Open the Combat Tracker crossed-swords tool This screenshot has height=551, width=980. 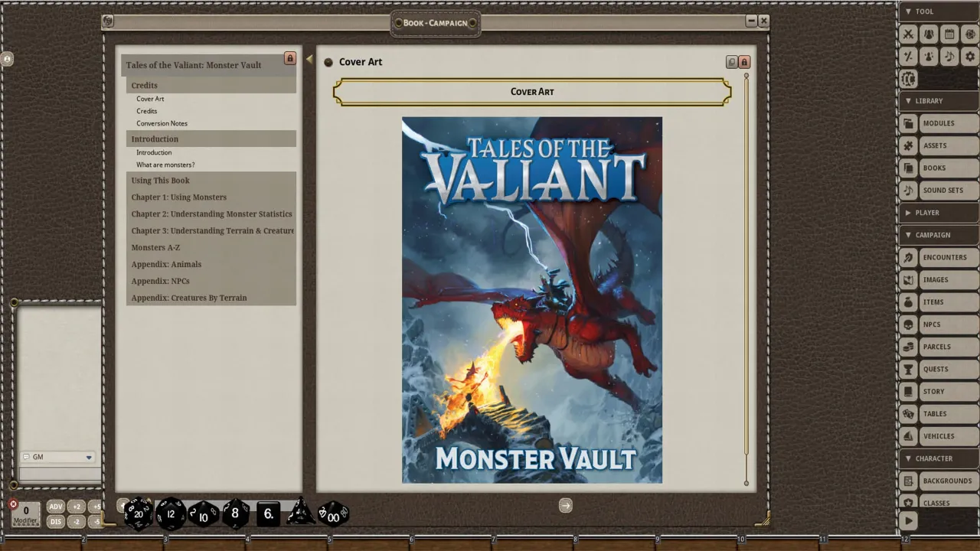908,34
